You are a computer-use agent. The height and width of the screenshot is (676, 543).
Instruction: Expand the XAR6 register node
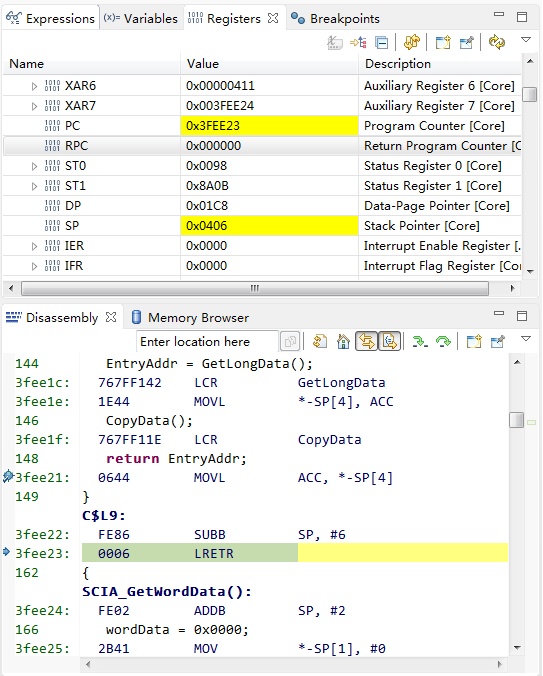point(34,86)
